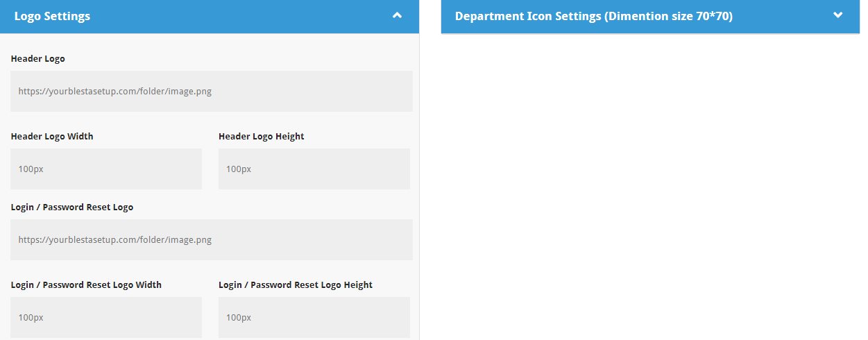Collapse the Logo Settings panel chevron
This screenshot has width=868, height=340.
click(397, 15)
